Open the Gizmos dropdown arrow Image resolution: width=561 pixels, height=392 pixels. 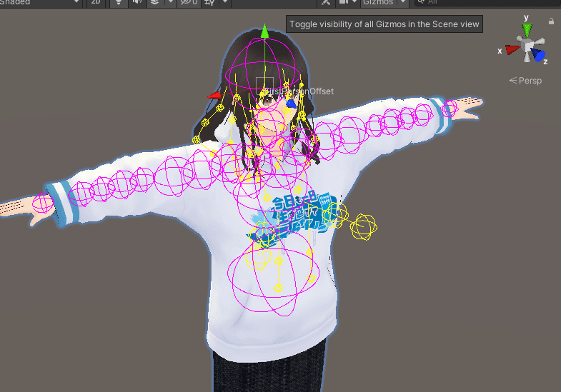click(x=403, y=2)
